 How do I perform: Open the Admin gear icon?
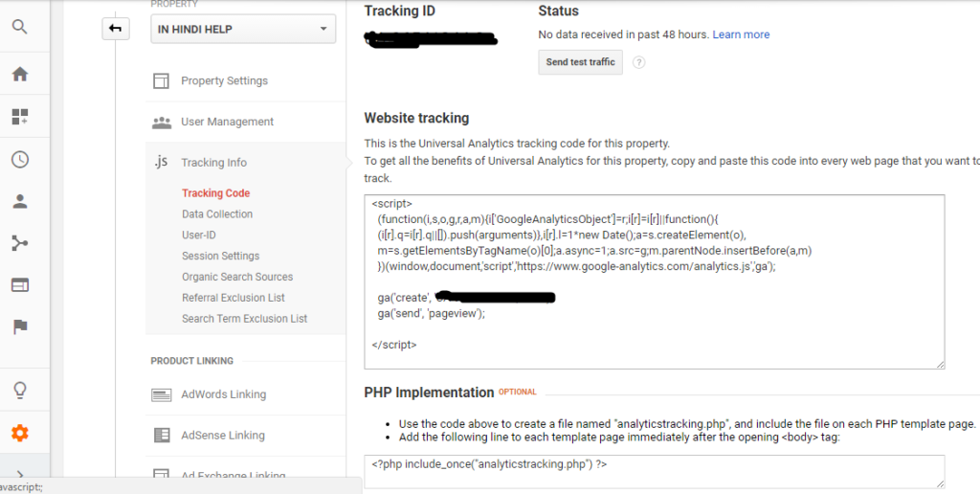click(20, 433)
